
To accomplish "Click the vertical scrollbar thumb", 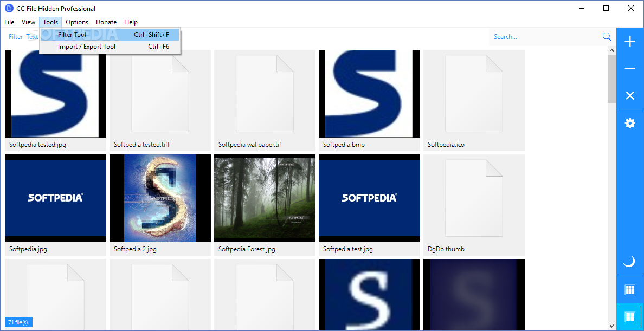I will coord(611,79).
